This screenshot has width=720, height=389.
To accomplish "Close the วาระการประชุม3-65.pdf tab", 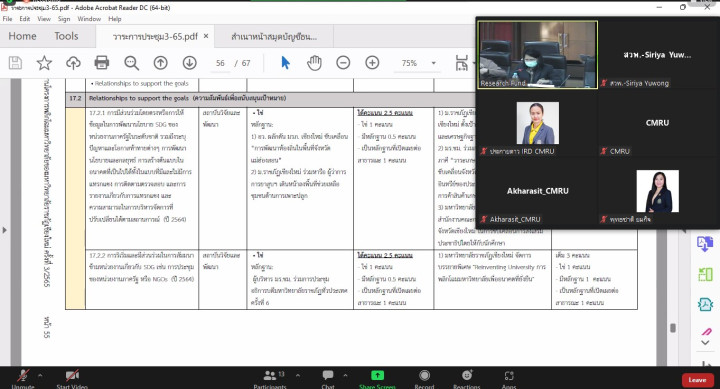I will point(206,36).
